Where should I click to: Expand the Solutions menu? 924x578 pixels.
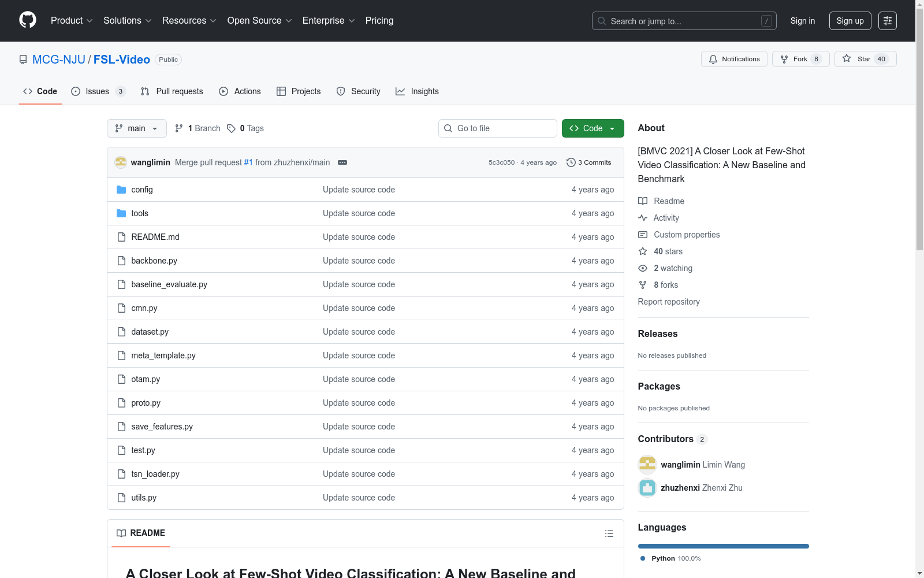(128, 21)
